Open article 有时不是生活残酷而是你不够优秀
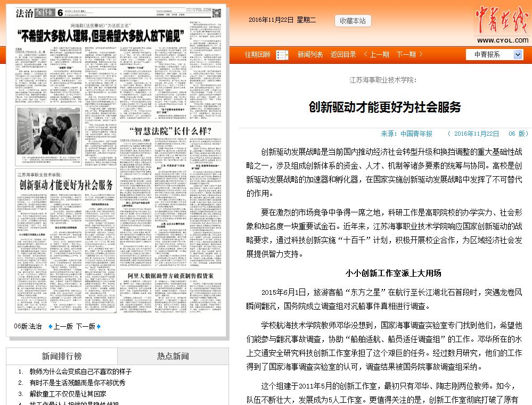The width and height of the screenshot is (532, 405). pyautogui.click(x=77, y=383)
